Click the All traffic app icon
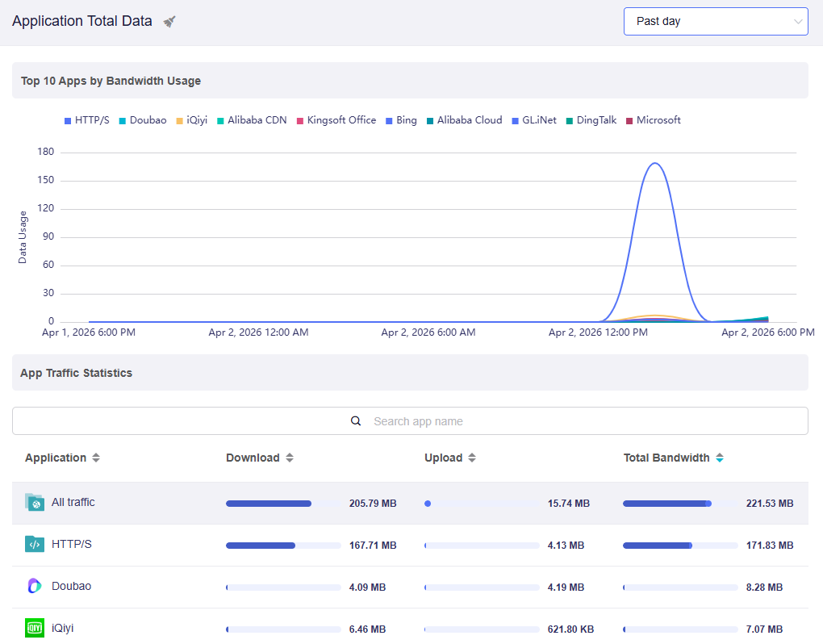The image size is (823, 644). coord(34,503)
